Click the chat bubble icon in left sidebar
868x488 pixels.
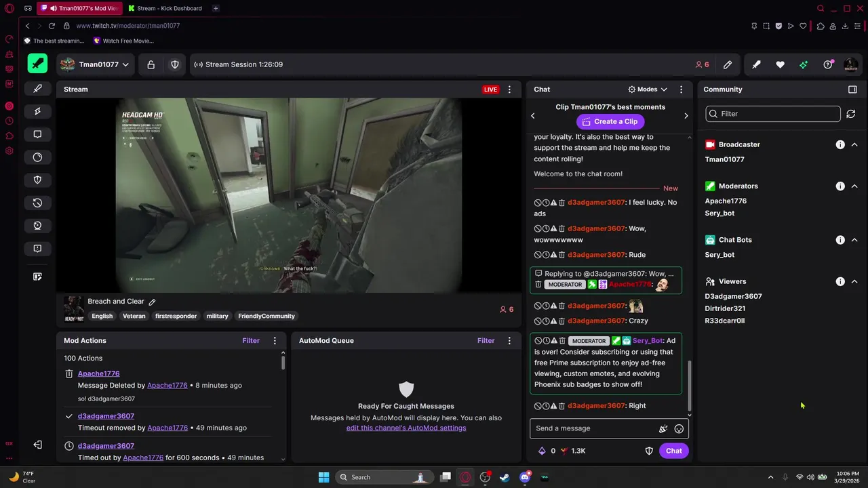(x=37, y=134)
